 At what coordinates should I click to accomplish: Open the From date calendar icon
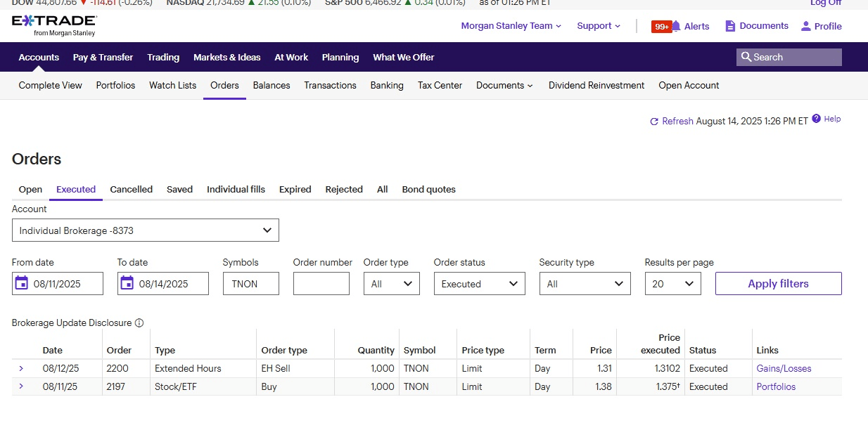(22, 284)
